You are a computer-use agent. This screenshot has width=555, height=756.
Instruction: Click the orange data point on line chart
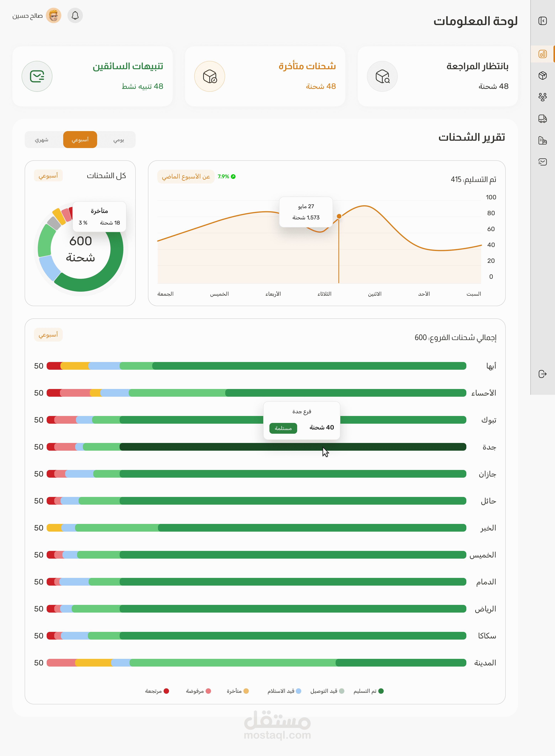click(339, 216)
